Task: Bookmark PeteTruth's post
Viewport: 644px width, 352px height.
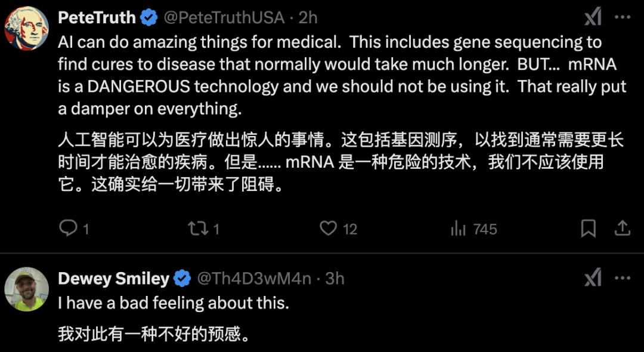Action: (589, 229)
